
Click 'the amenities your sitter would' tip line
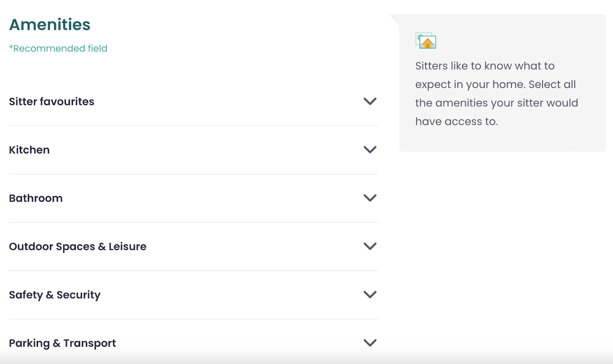497,103
